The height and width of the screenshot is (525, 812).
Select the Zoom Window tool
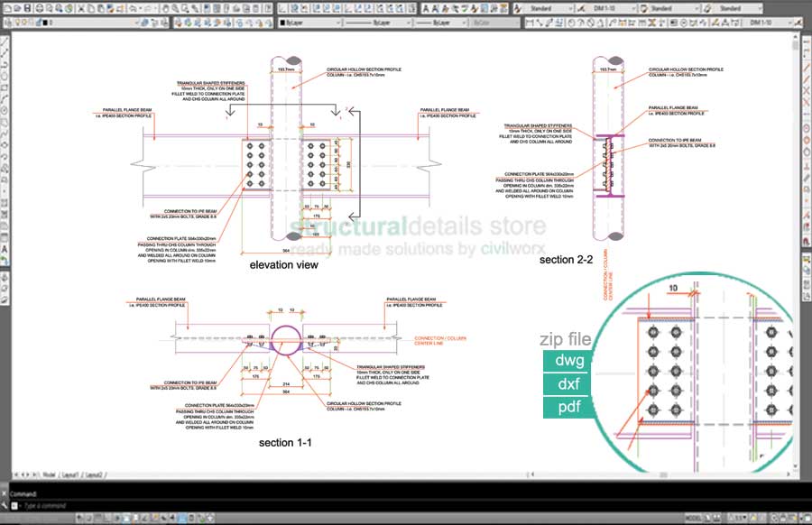pos(185,8)
